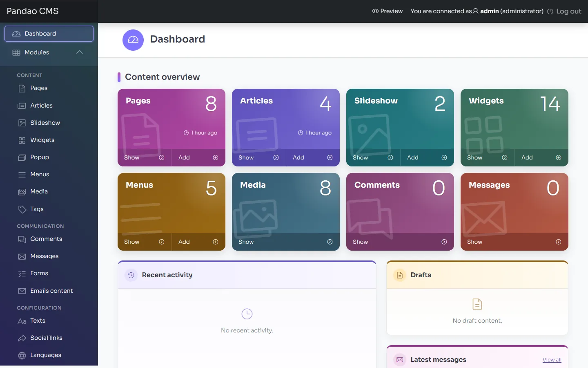This screenshot has height=368, width=588.
Task: Show widgets from the Widgets card
Action: click(487, 157)
